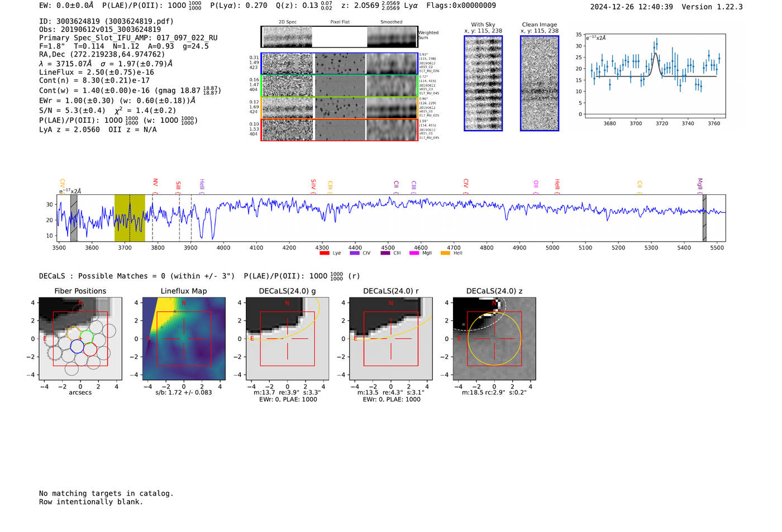Click the Flags:0x00000009 header text
The height and width of the screenshot is (532, 782).
click(461, 5)
